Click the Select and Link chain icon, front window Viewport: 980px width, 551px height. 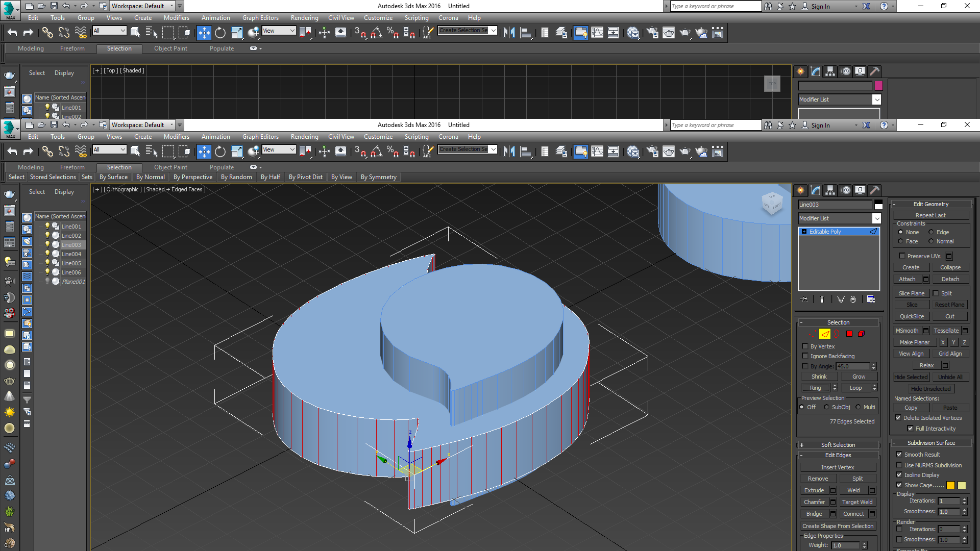47,152
